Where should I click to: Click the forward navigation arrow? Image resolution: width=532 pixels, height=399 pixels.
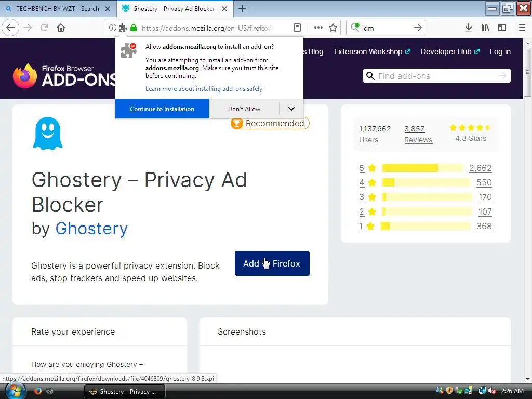[28, 28]
